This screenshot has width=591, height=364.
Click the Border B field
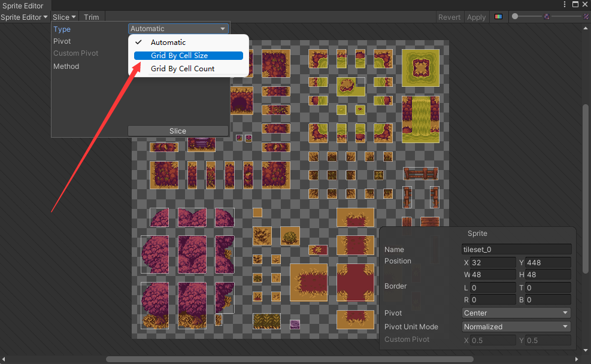tap(548, 299)
